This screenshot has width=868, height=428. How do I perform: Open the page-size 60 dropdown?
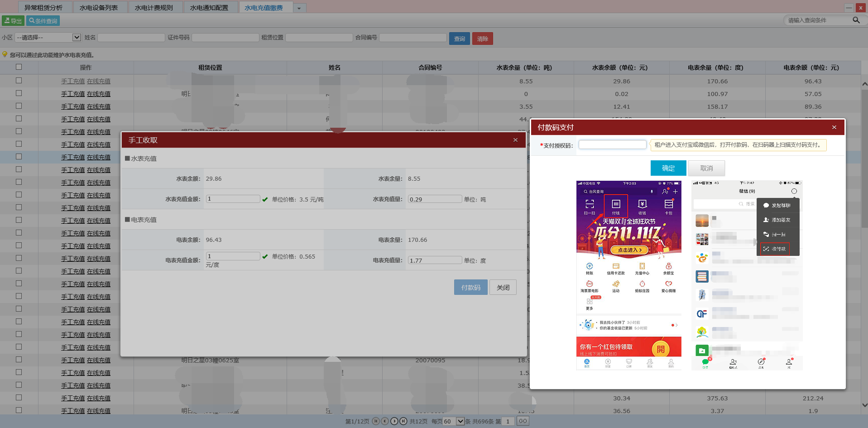453,421
